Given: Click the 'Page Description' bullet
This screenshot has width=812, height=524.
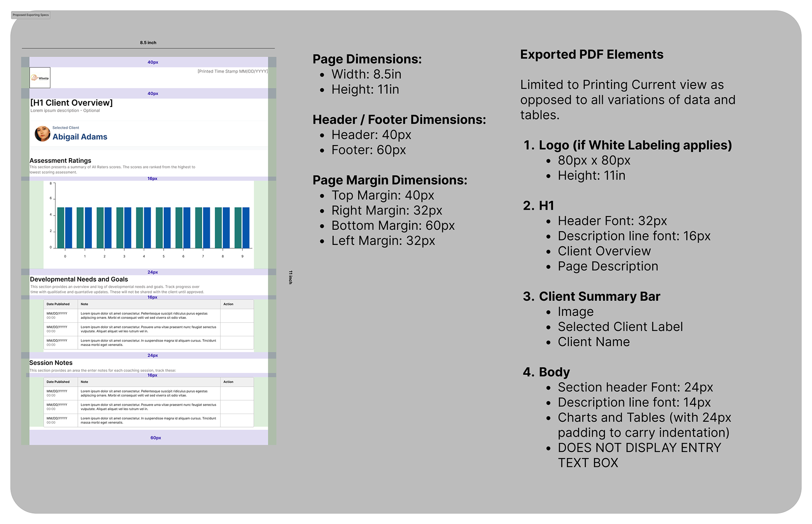Looking at the screenshot, I should (608, 266).
